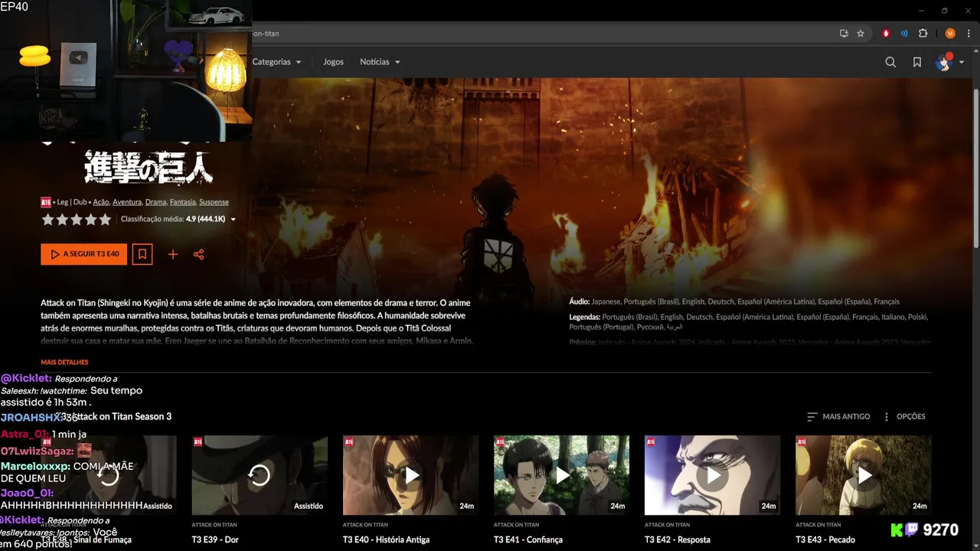Open the Jogos menu item
Screen dimensions: 980x551
[x=333, y=62]
